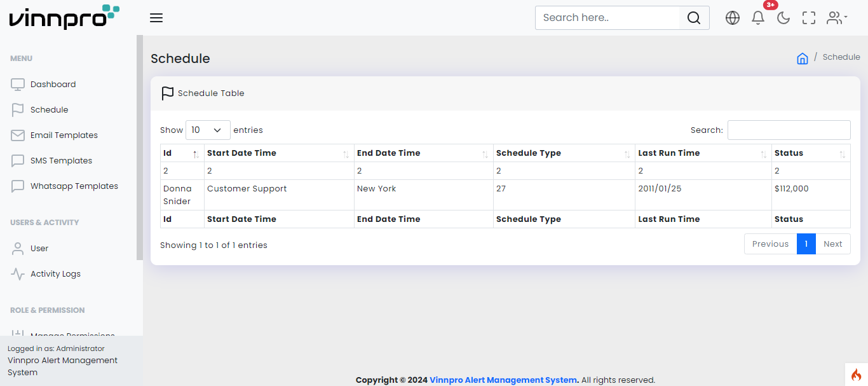The image size is (868, 386).
Task: Open Email Templates in sidebar
Action: tap(64, 135)
